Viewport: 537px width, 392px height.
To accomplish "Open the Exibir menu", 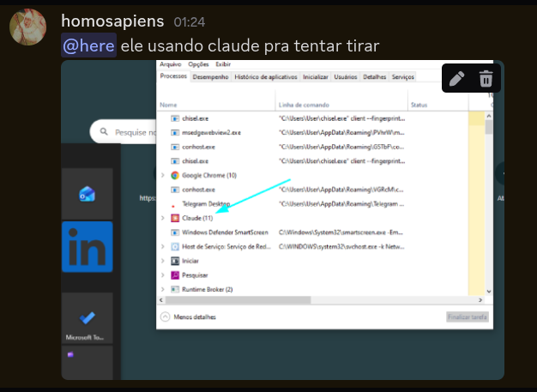I will tap(223, 64).
